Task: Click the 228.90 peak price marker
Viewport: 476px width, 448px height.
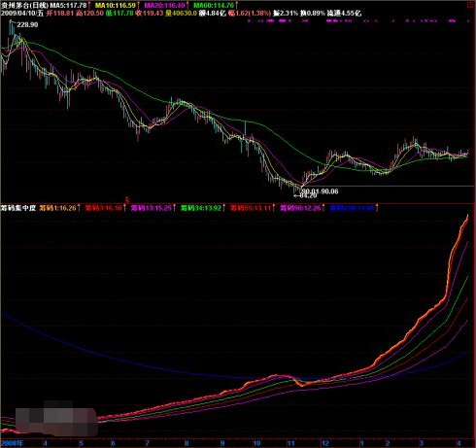Action: [x=27, y=24]
